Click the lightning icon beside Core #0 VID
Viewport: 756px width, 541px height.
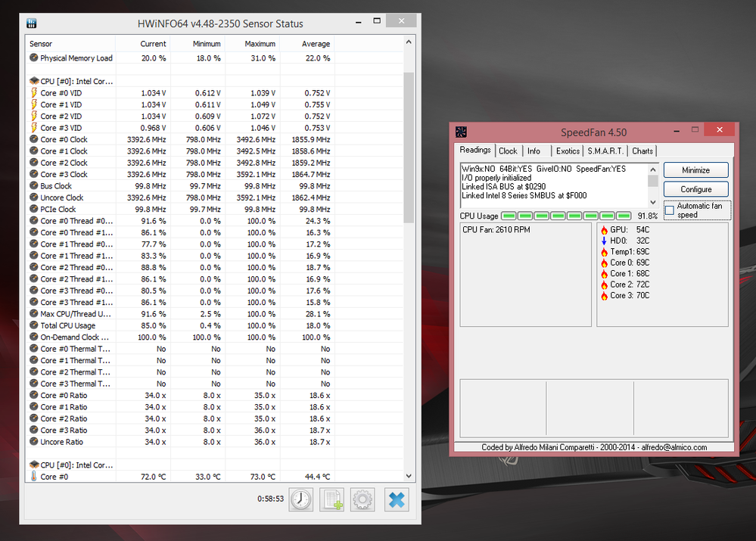(34, 92)
